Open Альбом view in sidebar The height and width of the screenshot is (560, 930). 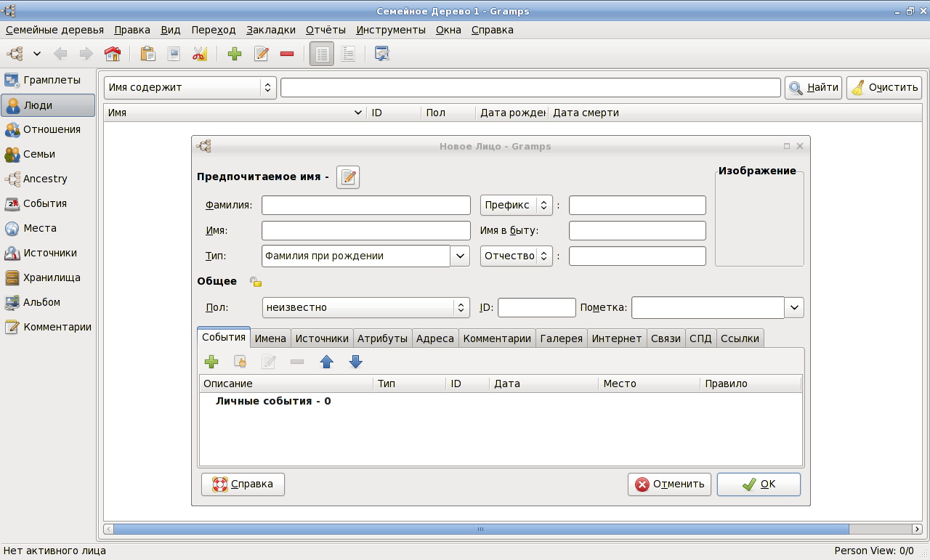[48, 302]
